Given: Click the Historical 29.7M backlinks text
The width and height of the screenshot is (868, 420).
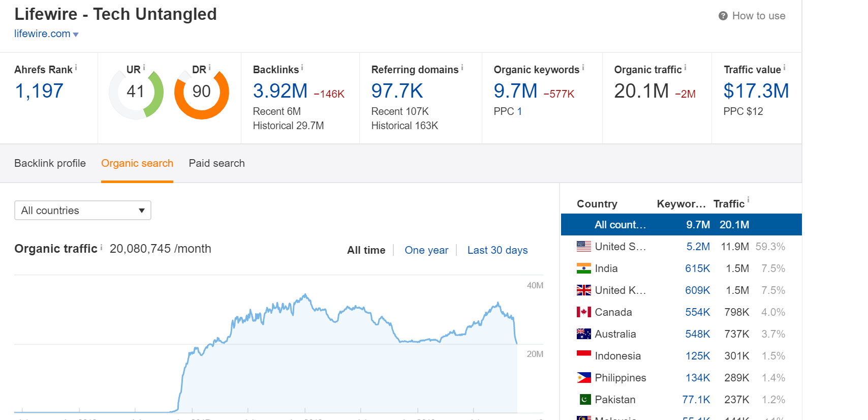Looking at the screenshot, I should point(288,126).
